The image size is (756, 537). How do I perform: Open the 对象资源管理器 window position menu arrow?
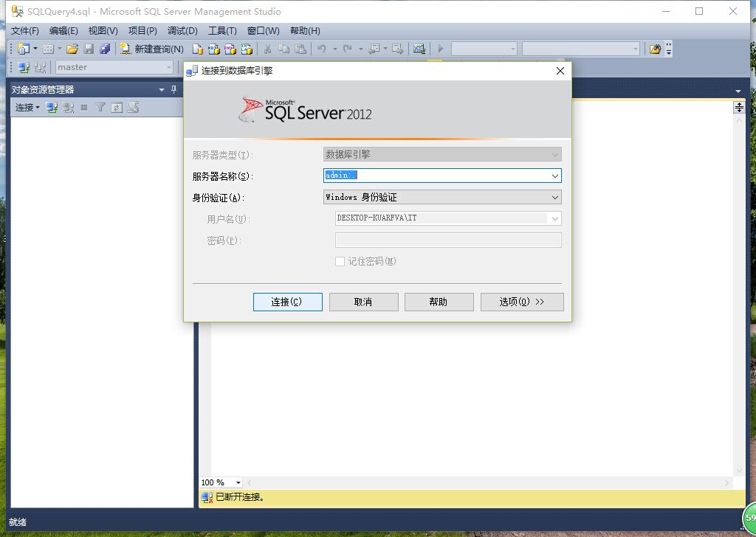(162, 89)
